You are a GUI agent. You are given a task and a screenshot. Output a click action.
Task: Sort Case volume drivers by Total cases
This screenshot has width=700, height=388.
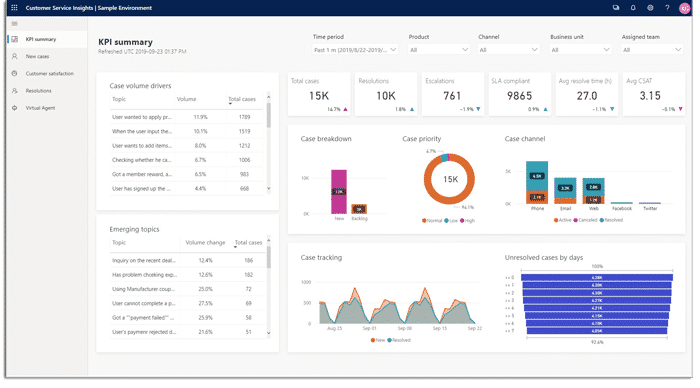tap(242, 99)
